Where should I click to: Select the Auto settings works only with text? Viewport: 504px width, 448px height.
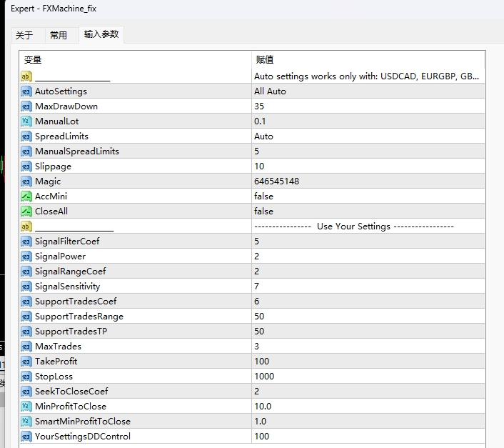pyautogui.click(x=366, y=76)
